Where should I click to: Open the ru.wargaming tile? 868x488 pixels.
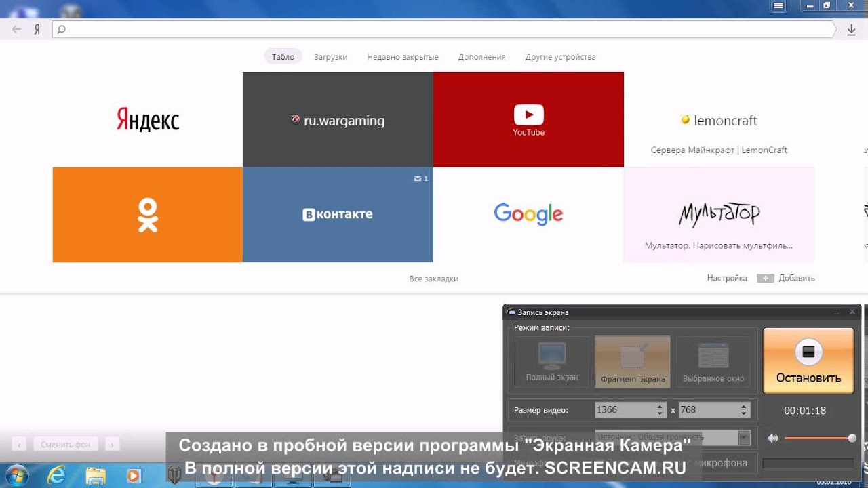coord(338,119)
